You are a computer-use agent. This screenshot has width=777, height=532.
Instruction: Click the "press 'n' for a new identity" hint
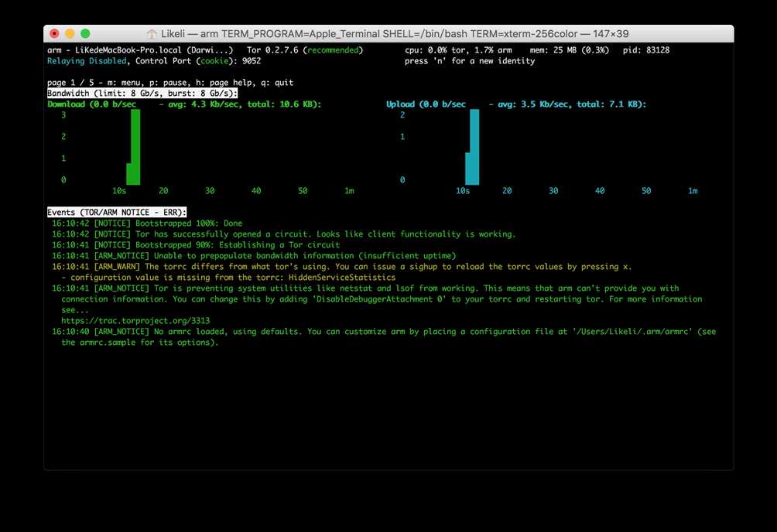click(x=470, y=61)
